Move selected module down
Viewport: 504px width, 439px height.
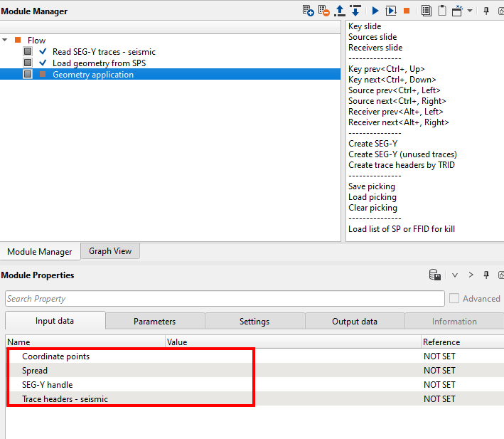tap(355, 11)
